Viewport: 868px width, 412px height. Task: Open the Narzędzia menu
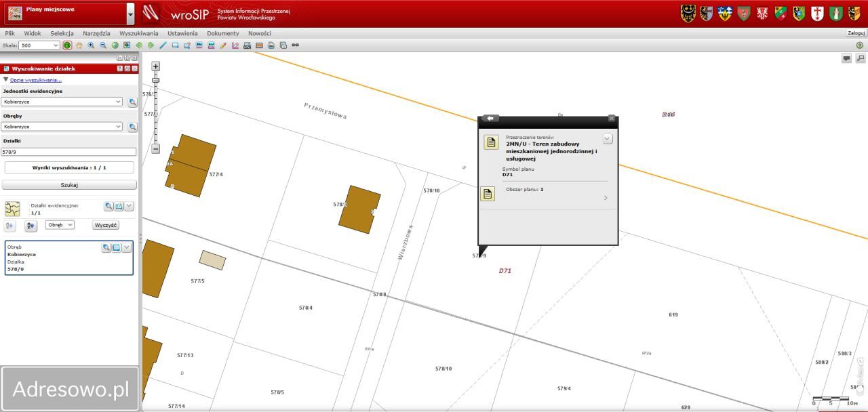96,33
